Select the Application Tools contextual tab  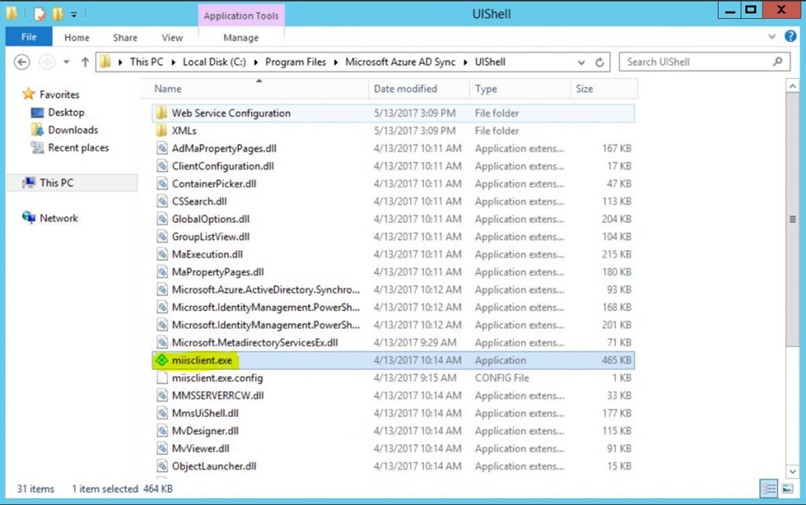point(241,16)
